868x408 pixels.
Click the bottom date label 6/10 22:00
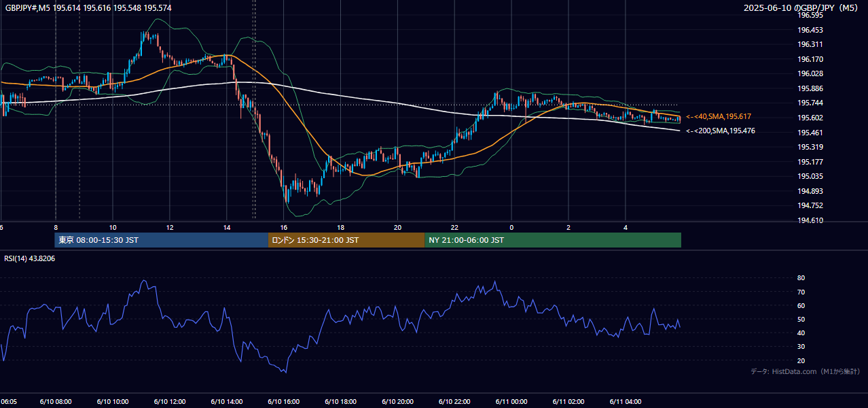tap(455, 401)
